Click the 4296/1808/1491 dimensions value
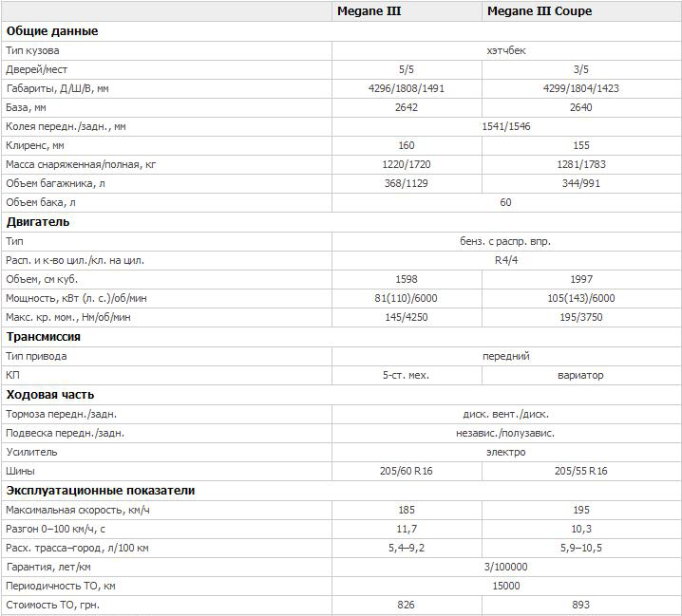The height and width of the screenshot is (616, 682). [407, 88]
